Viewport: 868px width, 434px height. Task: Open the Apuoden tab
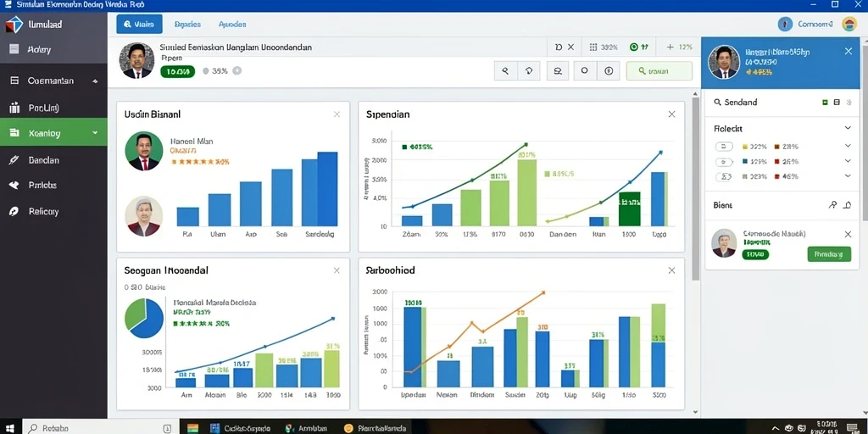[x=232, y=25]
